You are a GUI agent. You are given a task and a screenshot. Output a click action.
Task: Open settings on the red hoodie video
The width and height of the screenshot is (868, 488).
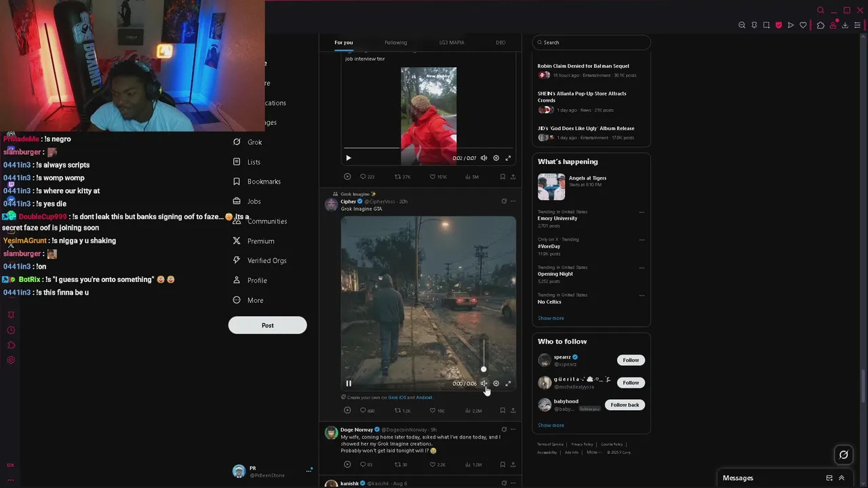pos(496,158)
